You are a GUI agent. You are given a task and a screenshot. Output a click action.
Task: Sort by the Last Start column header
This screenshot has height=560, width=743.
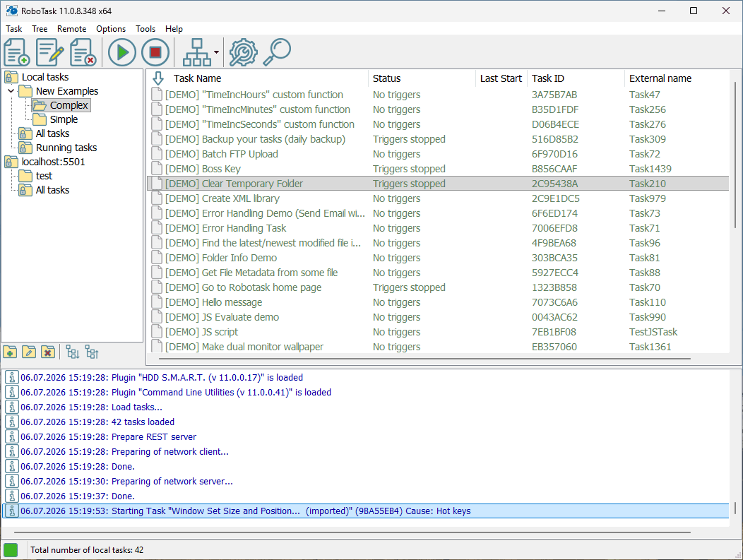500,78
